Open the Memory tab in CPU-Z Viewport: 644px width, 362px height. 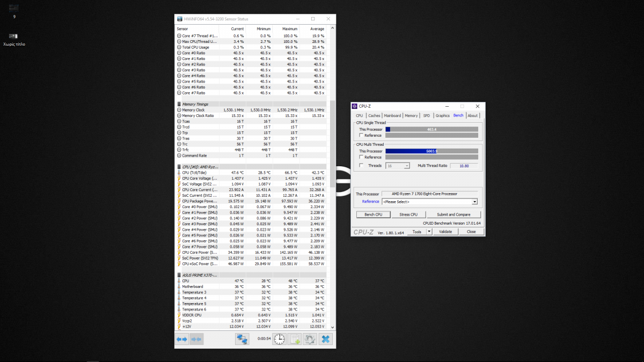(411, 115)
